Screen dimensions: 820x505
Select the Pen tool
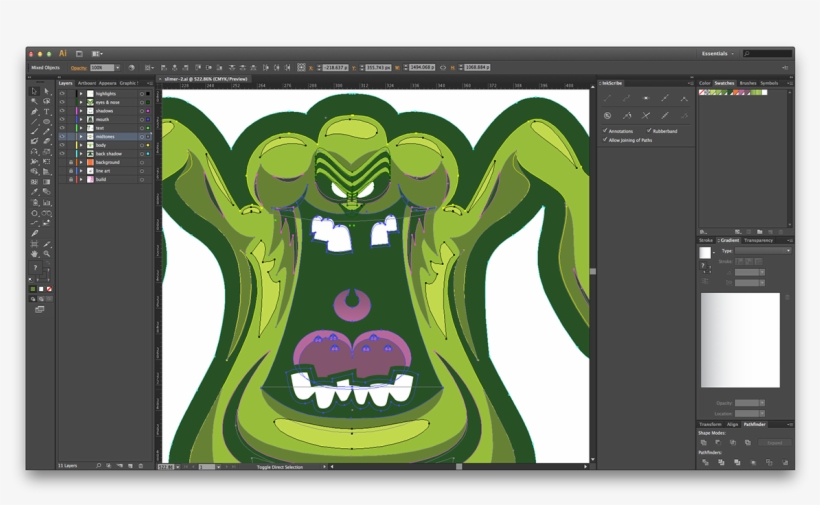point(35,111)
